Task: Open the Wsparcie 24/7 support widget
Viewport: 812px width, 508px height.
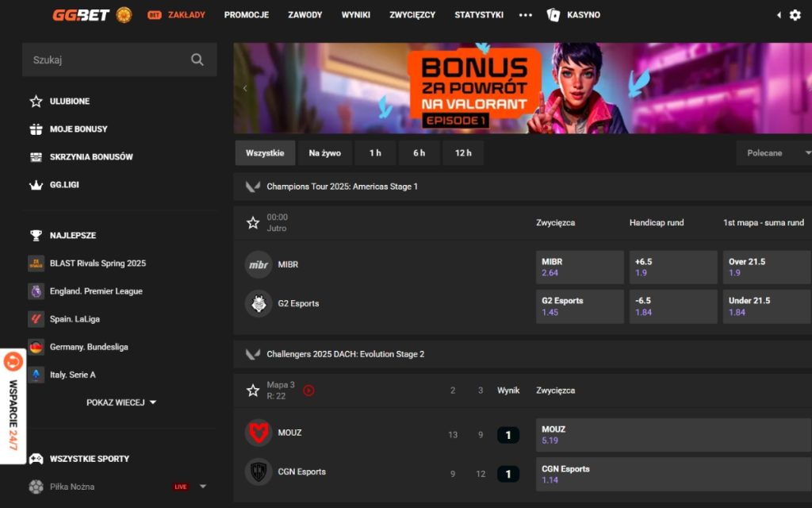Action: (x=13, y=406)
